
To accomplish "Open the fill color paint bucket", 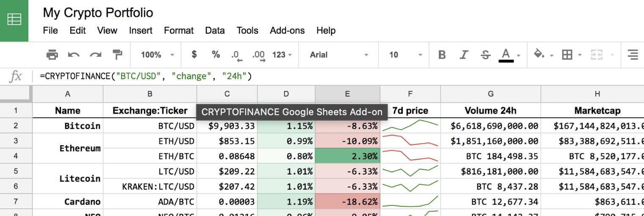I will click(x=539, y=54).
